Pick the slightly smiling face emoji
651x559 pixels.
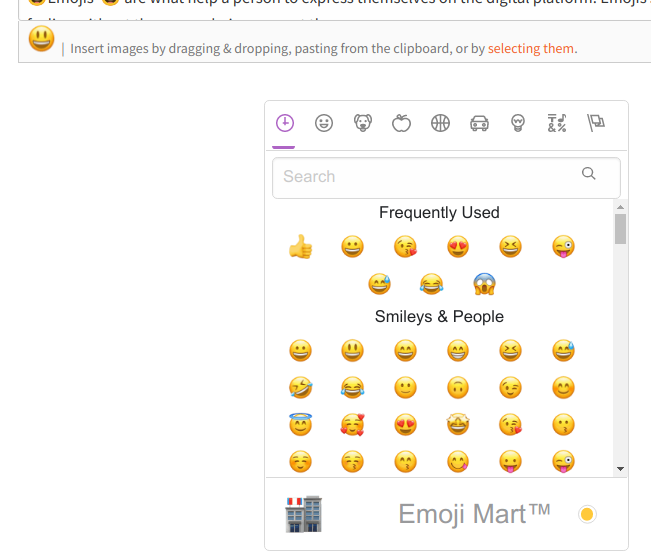click(405, 388)
